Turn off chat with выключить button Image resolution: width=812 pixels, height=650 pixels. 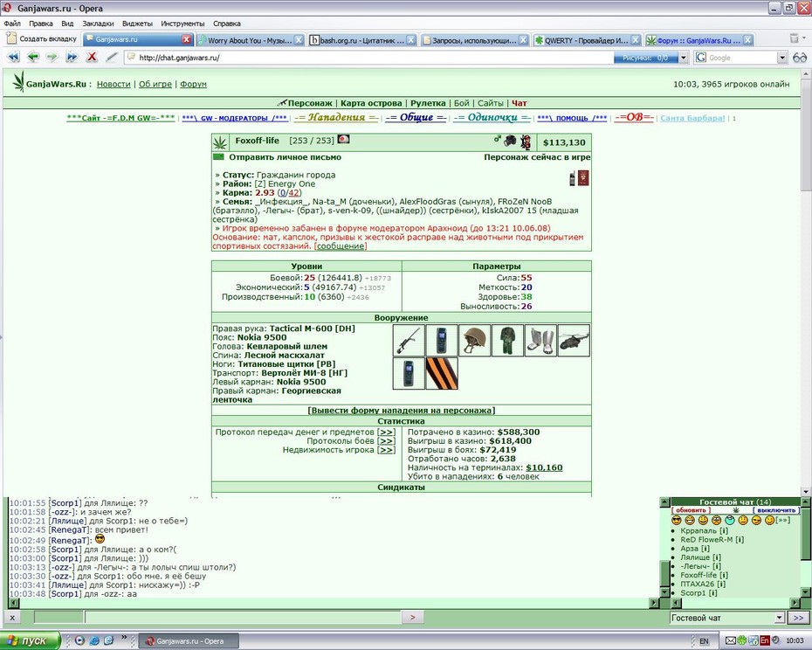click(x=776, y=510)
